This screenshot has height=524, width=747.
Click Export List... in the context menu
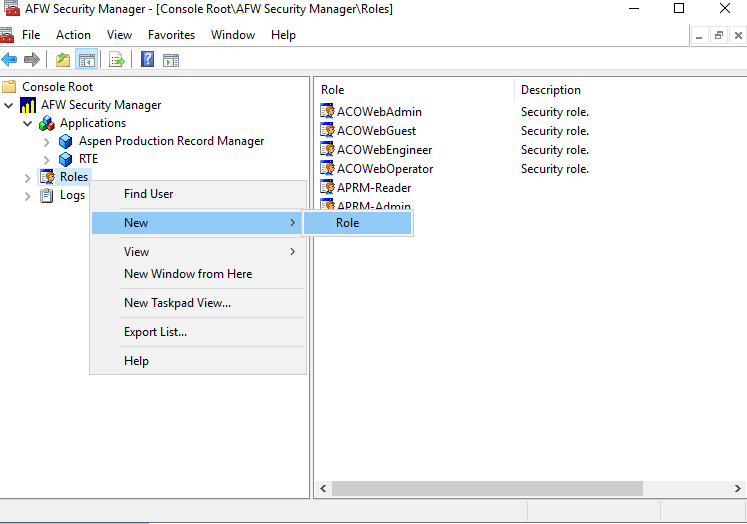pyautogui.click(x=155, y=332)
